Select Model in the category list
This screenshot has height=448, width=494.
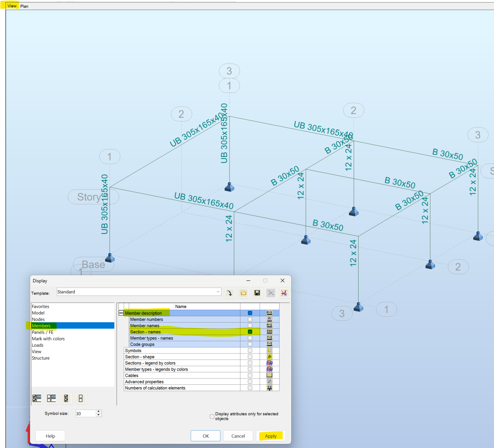[x=38, y=313]
